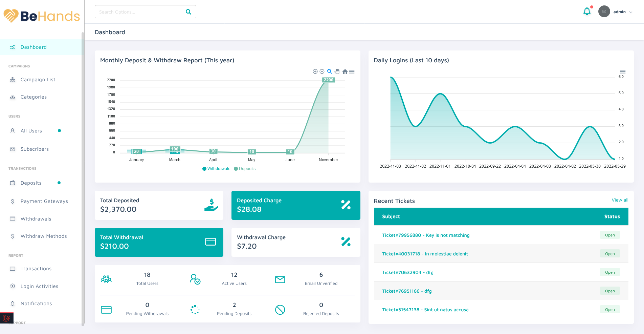Click the BeHands logo

(42, 16)
